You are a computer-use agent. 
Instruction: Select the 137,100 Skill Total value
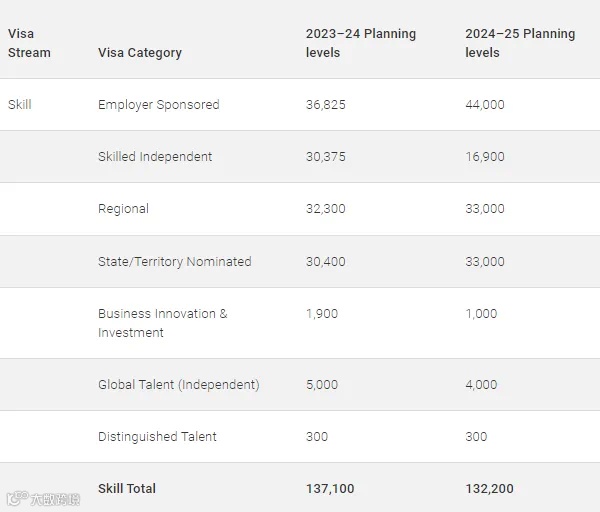pos(330,489)
